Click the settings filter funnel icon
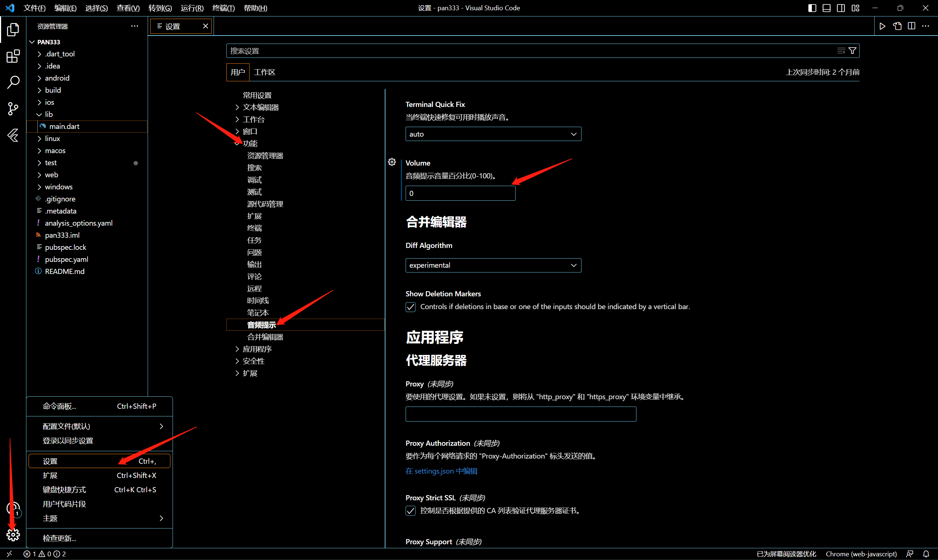938x560 pixels. click(852, 51)
